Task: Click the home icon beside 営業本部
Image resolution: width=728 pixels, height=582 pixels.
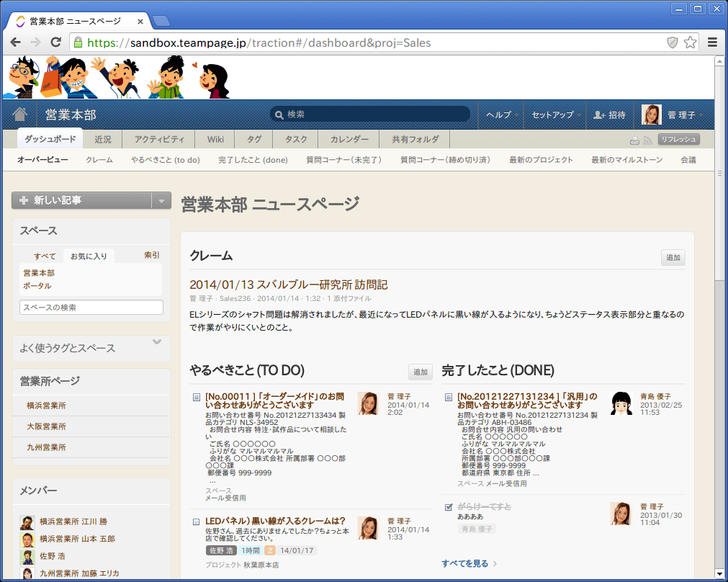Action: coord(20,115)
